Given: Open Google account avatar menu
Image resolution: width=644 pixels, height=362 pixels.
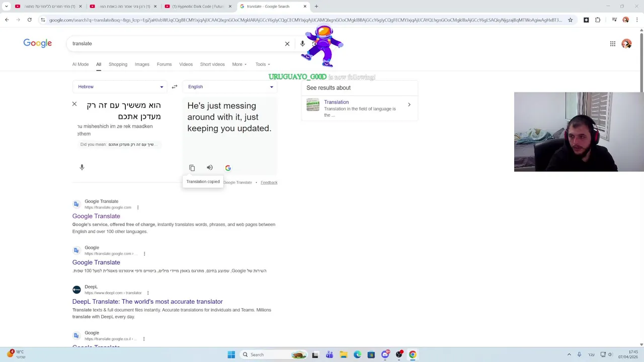Looking at the screenshot, I should [626, 44].
